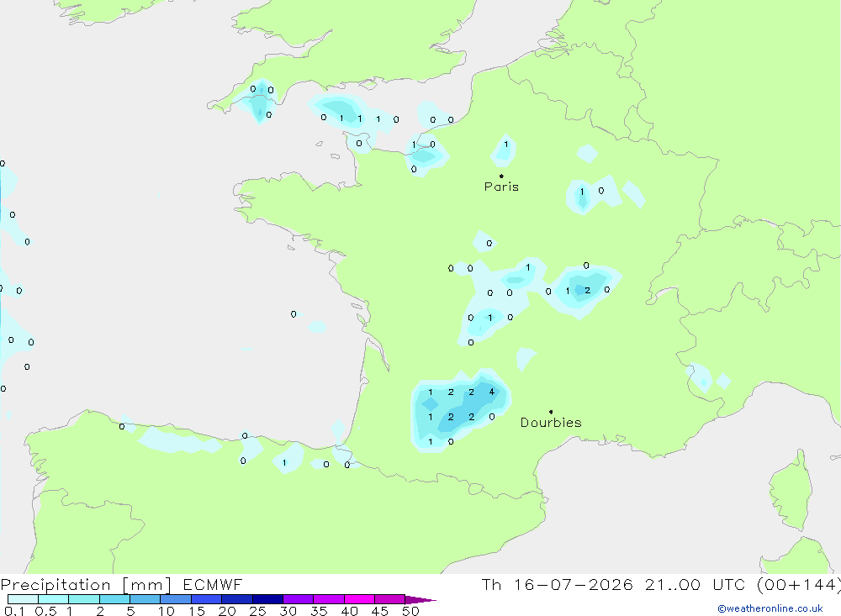Pick the 40–45 mm magenta legend swatch
Viewport: 841px width, 616px height.
pos(359,599)
